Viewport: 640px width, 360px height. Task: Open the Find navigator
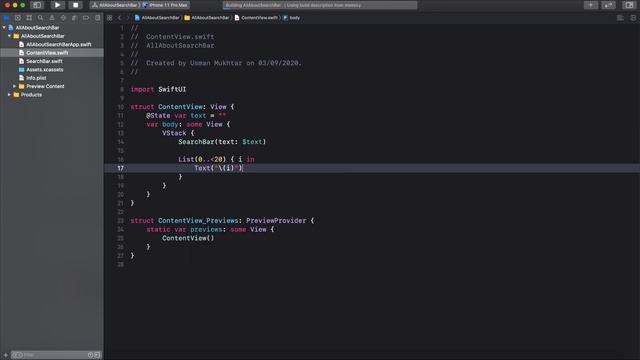(40, 18)
